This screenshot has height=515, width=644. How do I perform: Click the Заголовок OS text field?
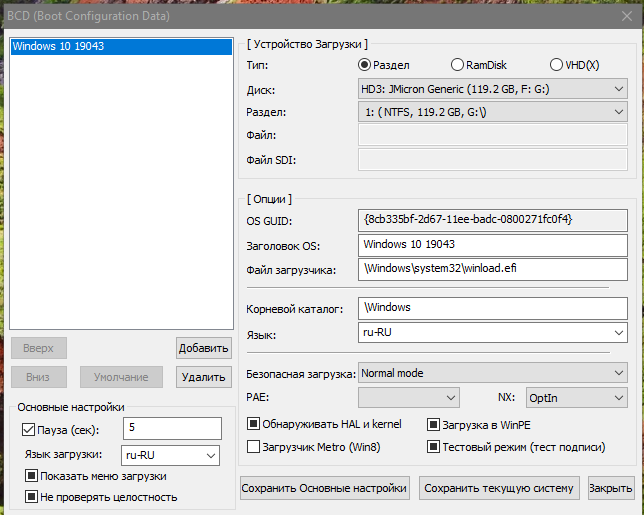coord(492,244)
